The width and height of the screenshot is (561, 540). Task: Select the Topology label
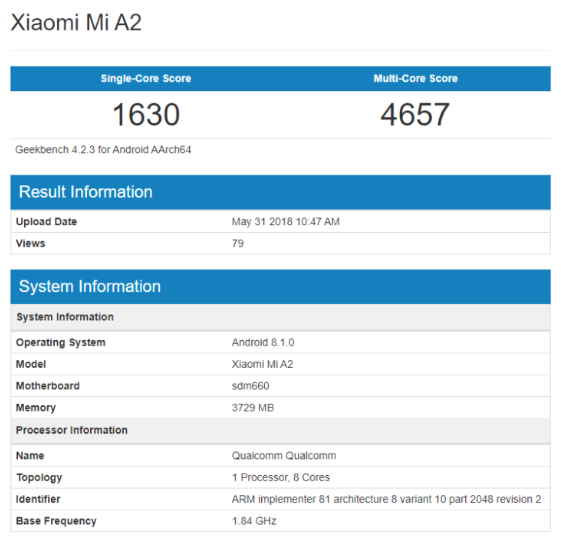[x=39, y=478]
